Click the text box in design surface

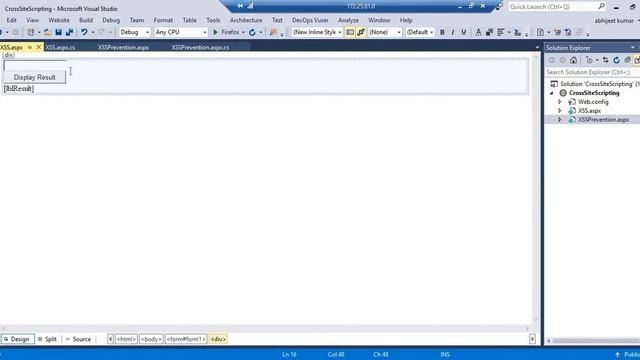(35, 65)
